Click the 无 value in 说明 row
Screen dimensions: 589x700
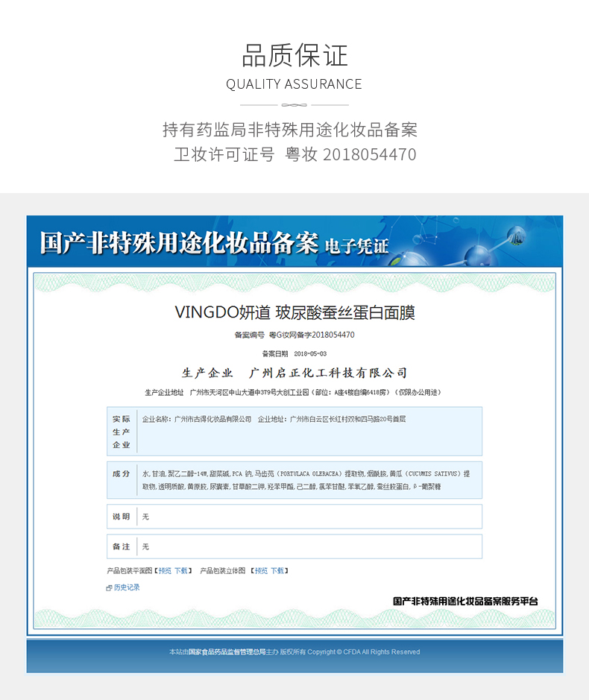coord(145,517)
